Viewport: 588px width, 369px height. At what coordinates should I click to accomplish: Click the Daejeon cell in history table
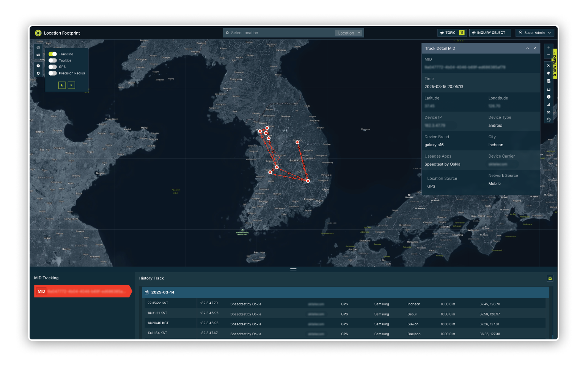pos(414,334)
